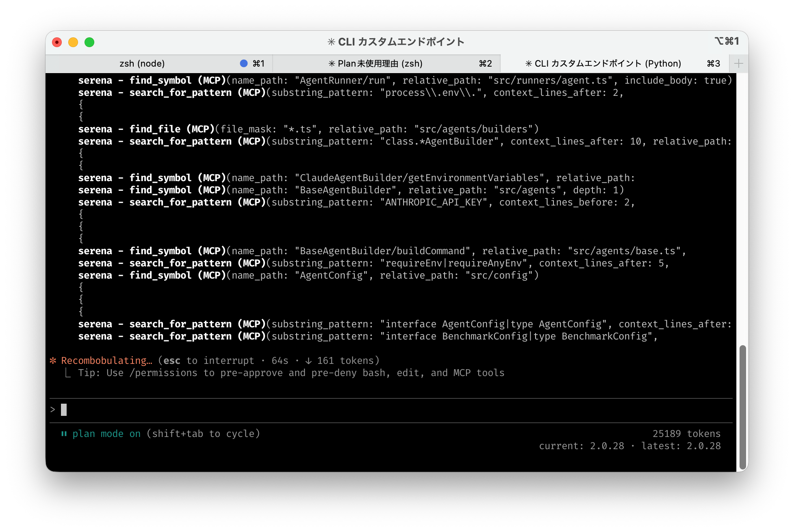Switch to the zsh (node) tab
This screenshot has height=532, width=794.
coord(142,63)
